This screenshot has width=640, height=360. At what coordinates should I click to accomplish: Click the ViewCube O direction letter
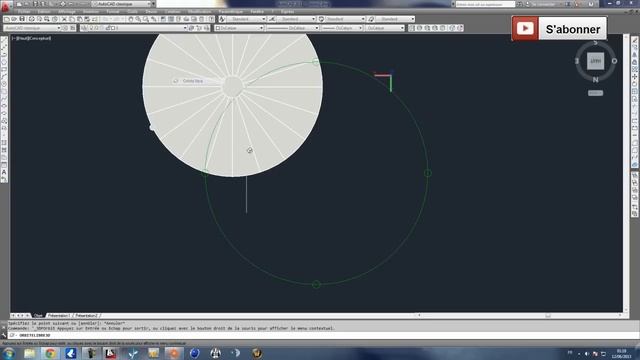614,61
